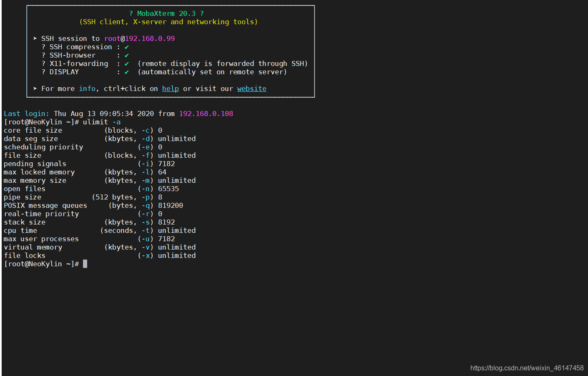
Task: Click the 'max user processes' value 7182
Action: 166,239
